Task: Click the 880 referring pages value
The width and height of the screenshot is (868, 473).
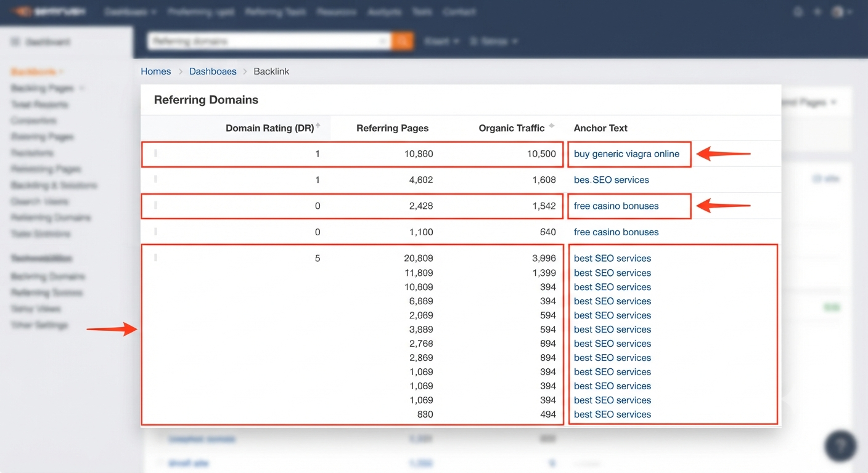Action: (425, 414)
